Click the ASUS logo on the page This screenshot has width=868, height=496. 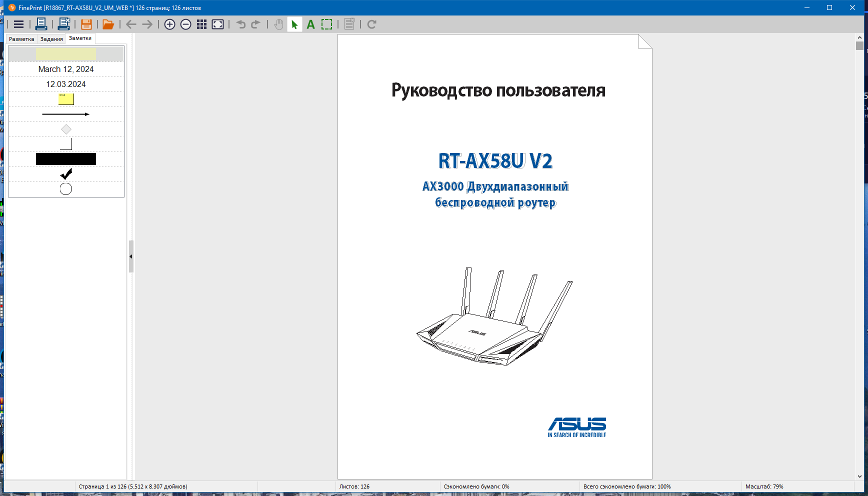tap(577, 427)
